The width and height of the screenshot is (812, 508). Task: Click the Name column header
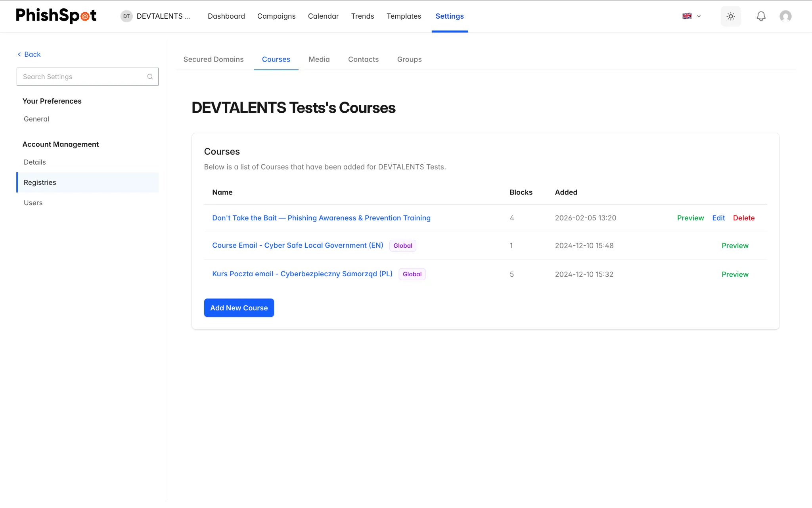point(222,192)
